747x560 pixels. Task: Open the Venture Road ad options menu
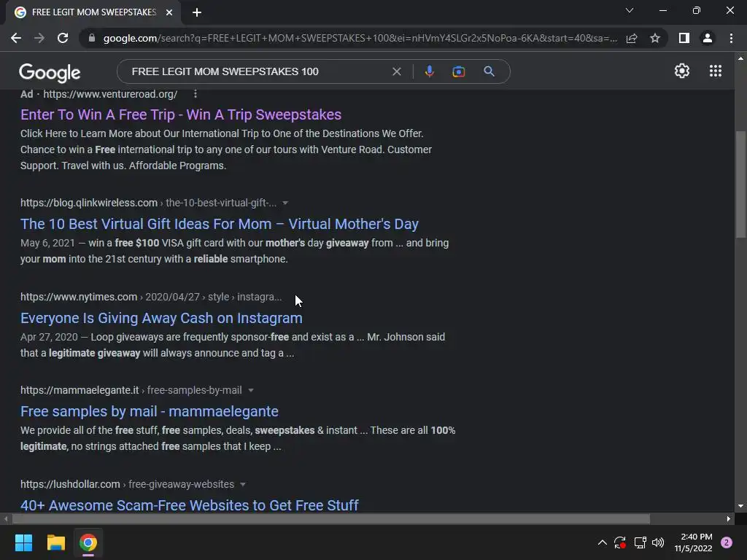click(196, 94)
